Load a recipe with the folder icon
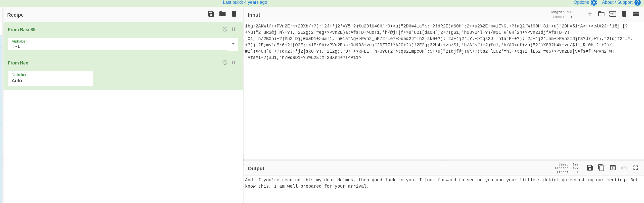The width and height of the screenshot is (644, 203). 222,14
